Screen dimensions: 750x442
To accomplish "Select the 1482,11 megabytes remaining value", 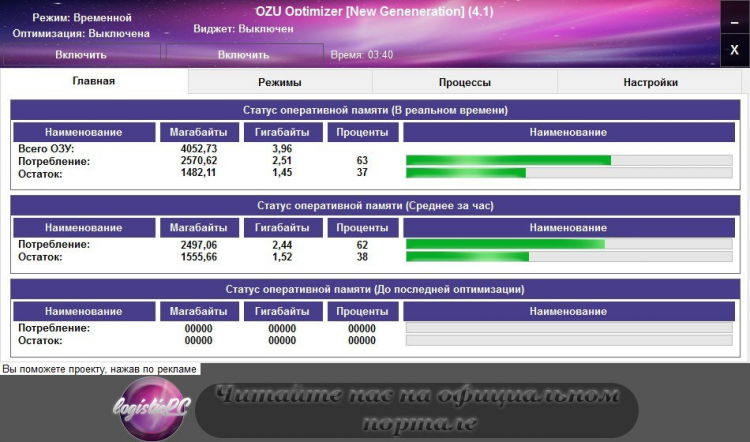I will click(x=199, y=173).
